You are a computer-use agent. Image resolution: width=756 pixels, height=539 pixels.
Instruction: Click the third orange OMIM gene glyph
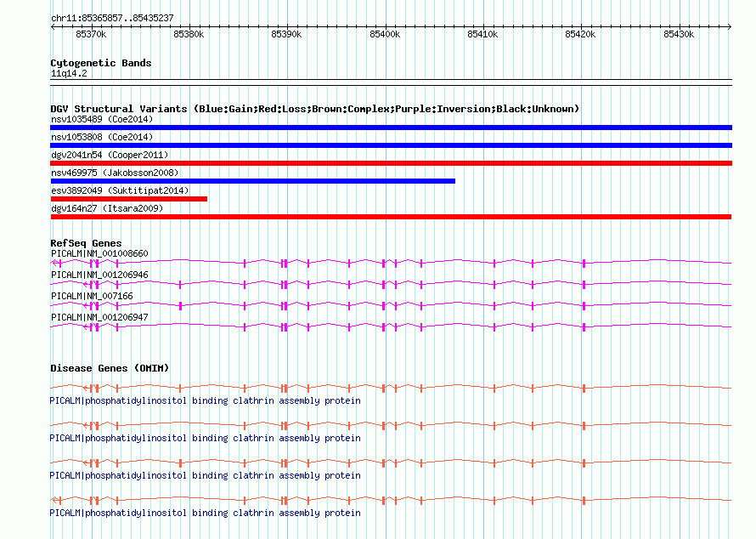pyautogui.click(x=391, y=462)
